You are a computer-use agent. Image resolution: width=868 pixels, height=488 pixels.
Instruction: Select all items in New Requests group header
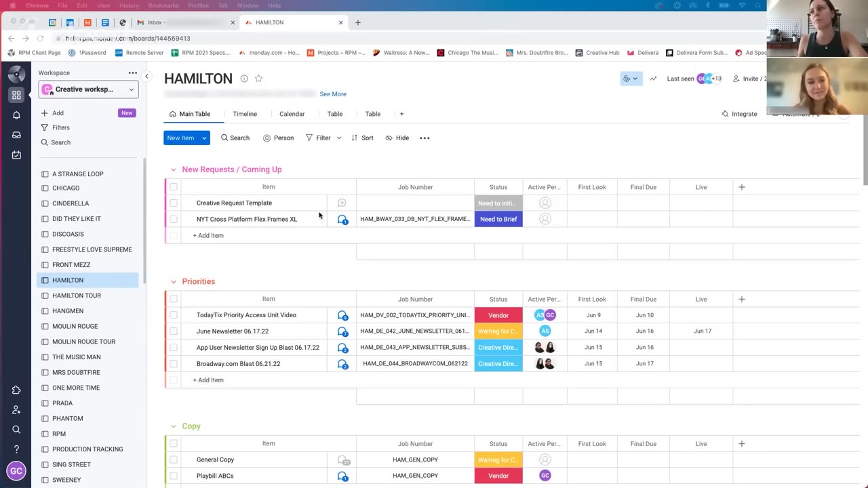pos(174,186)
